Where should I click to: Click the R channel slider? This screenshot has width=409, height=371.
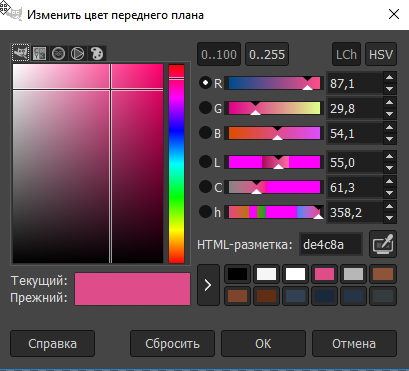pos(274,83)
